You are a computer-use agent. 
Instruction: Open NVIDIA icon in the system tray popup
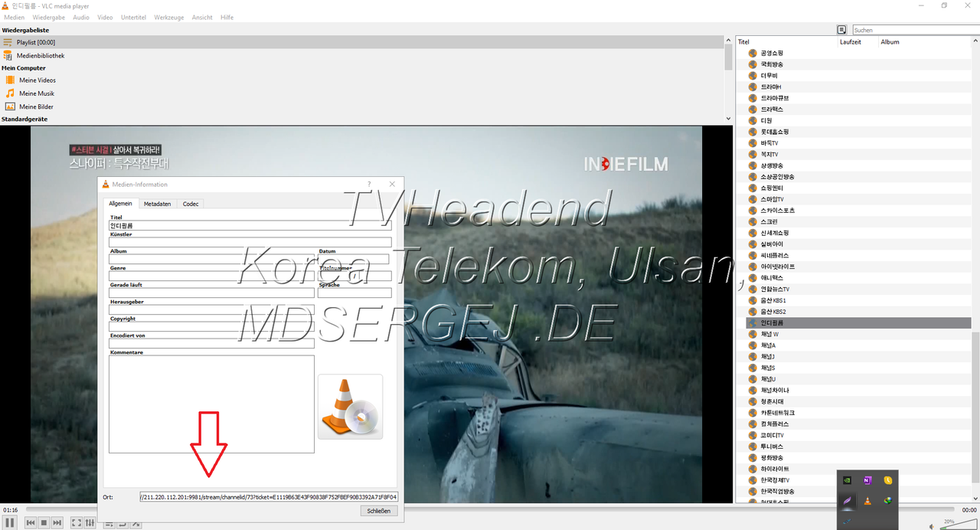tap(846, 480)
